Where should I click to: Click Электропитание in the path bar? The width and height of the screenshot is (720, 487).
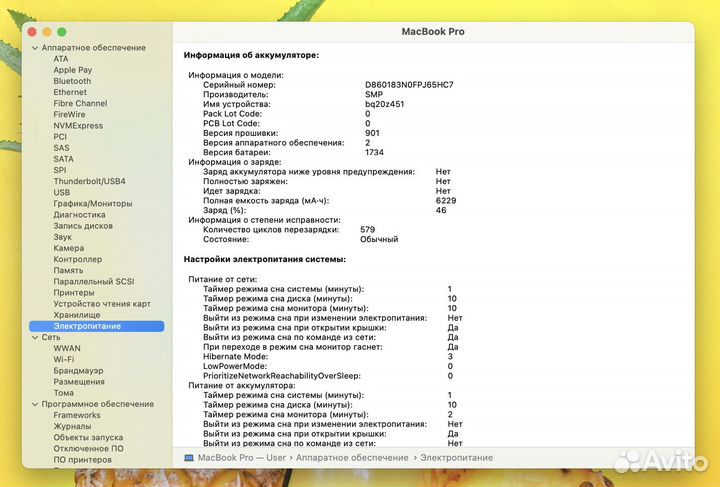[456, 458]
